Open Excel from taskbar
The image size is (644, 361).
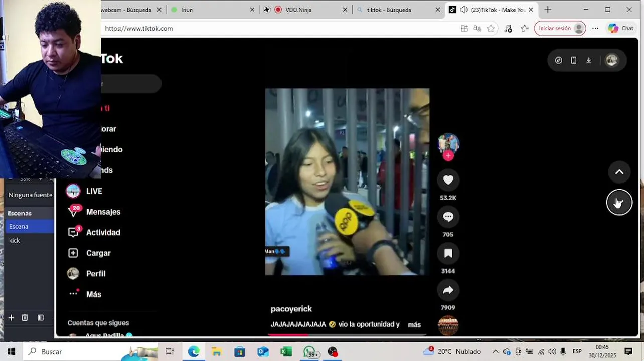click(286, 352)
